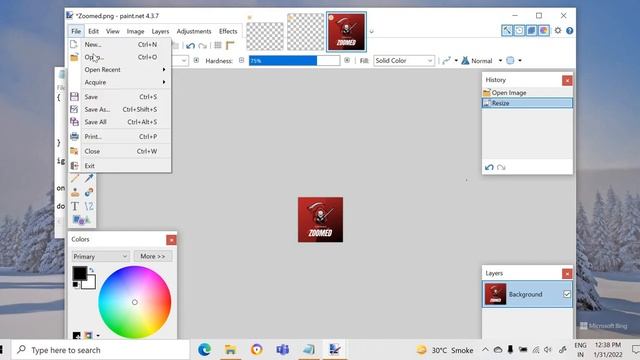
Task: Open the Fill Solid Color dropdown
Action: (404, 60)
